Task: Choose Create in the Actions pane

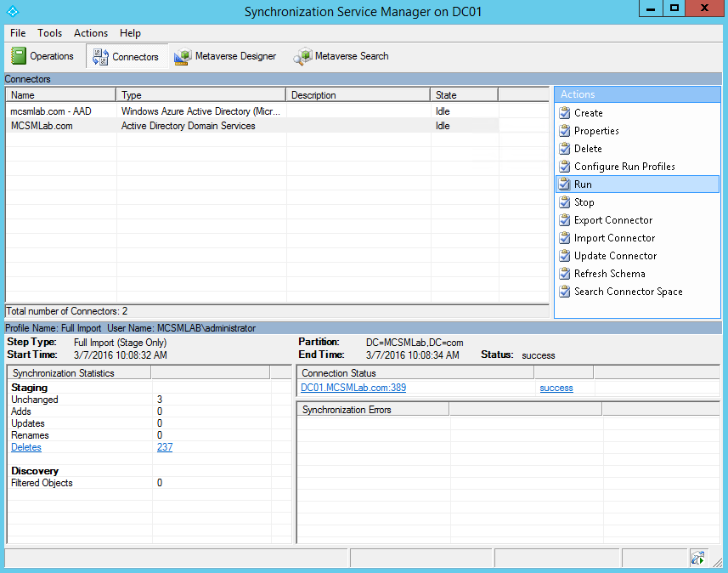Action: tap(588, 113)
